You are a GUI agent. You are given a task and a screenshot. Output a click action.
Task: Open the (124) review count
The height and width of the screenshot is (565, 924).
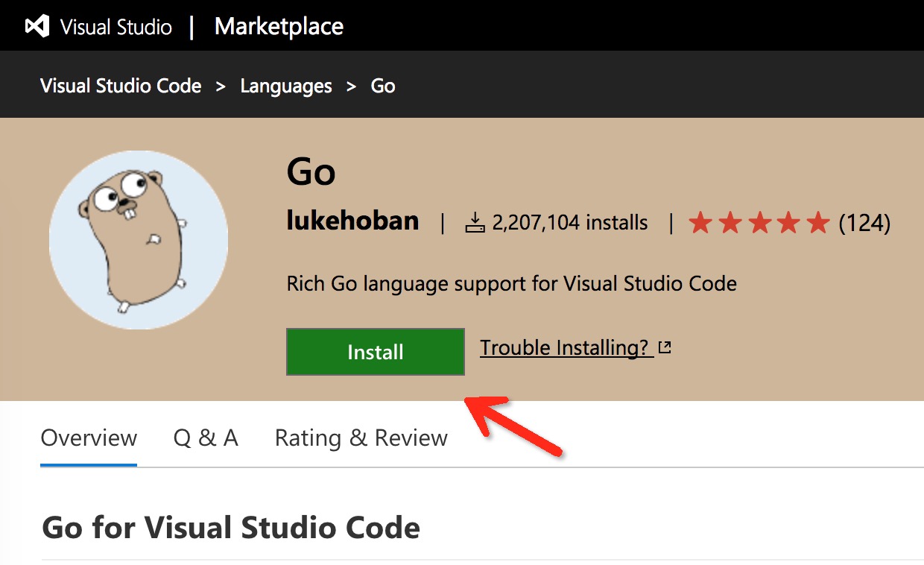864,222
